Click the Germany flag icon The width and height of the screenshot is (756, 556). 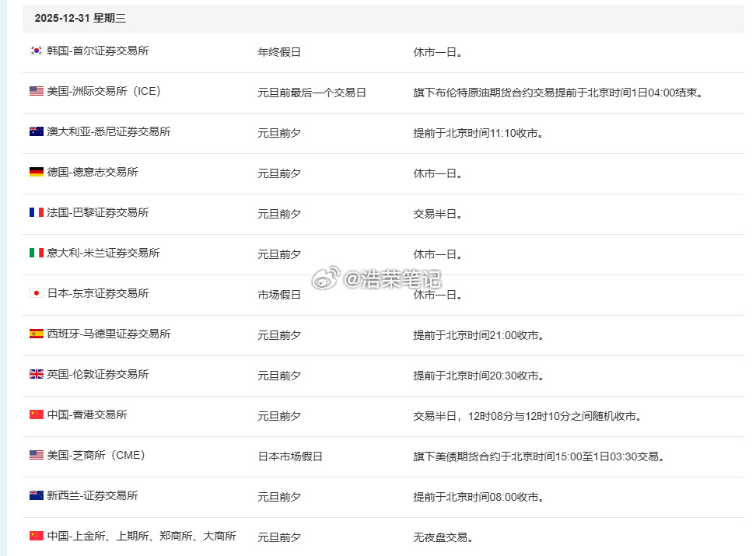pyautogui.click(x=36, y=173)
